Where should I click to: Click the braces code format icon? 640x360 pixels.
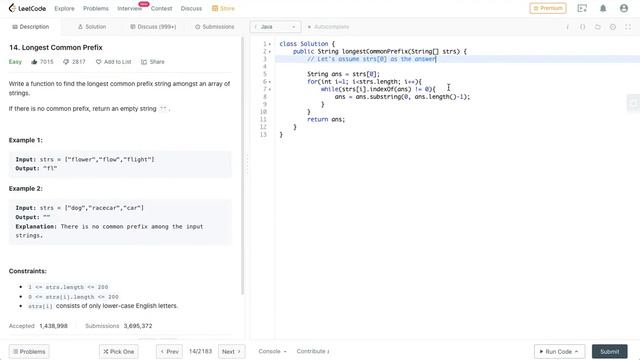pyautogui.click(x=582, y=27)
